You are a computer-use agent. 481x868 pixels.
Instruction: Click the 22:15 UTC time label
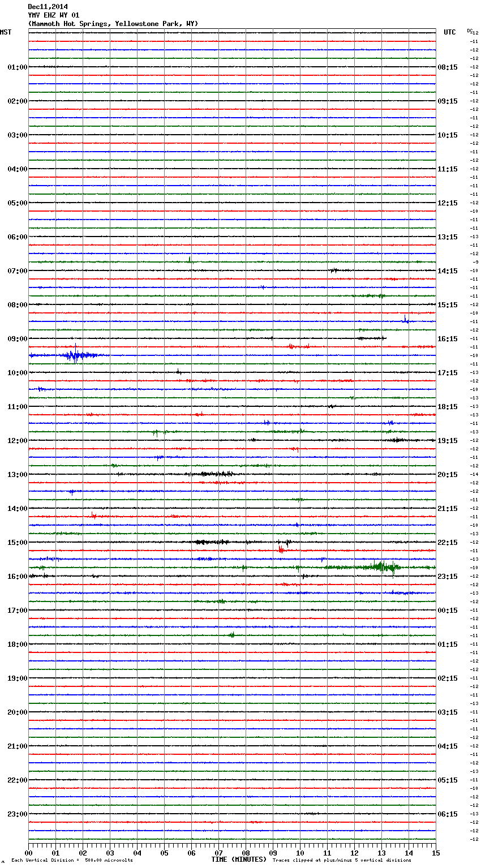point(448,543)
